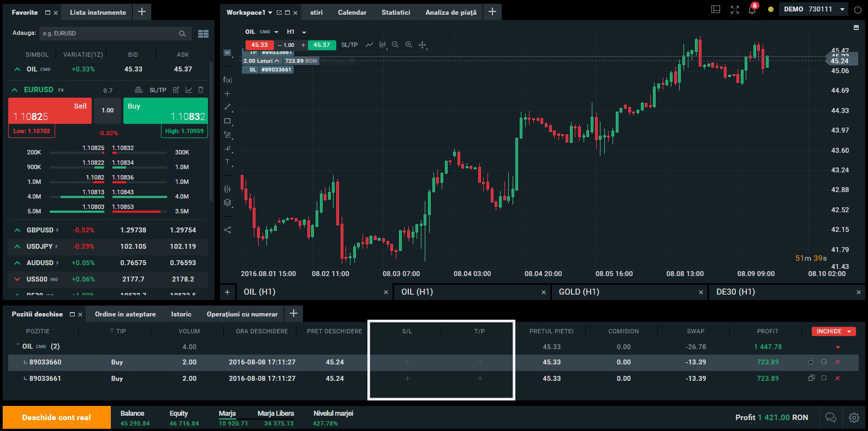This screenshot has height=431, width=868.
Task: Sell OIL at 45.33 on chart
Action: [259, 45]
